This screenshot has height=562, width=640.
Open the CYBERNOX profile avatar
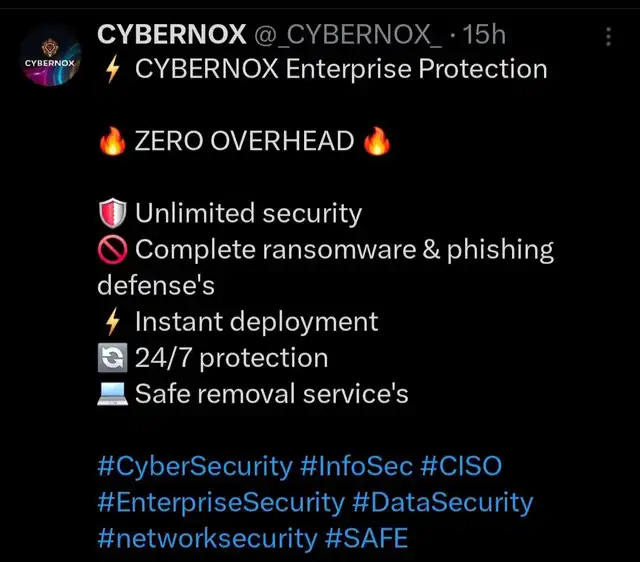(49, 62)
